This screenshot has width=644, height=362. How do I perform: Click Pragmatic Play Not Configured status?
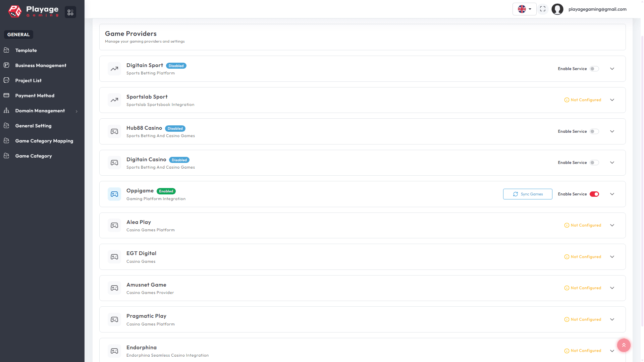pos(583,319)
